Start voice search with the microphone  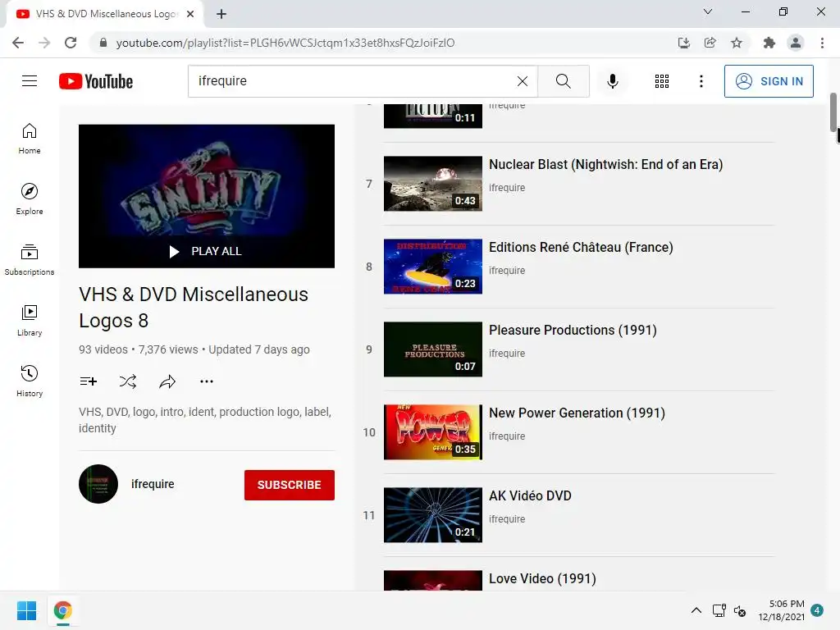pyautogui.click(x=612, y=81)
